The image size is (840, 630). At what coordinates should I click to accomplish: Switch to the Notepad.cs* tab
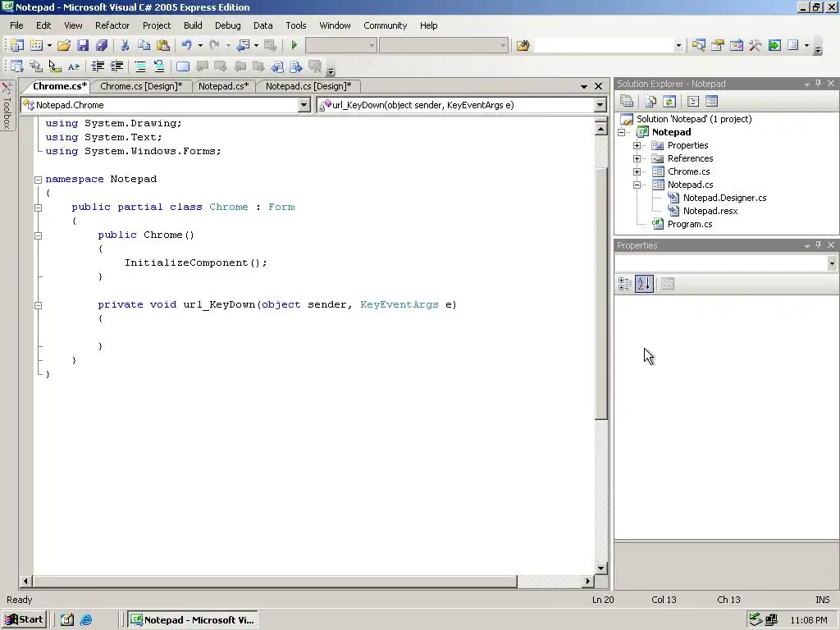click(x=223, y=86)
